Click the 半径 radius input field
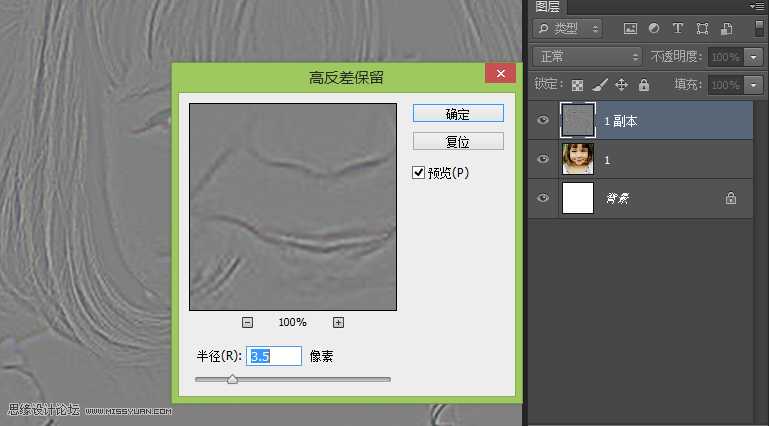 pos(274,356)
